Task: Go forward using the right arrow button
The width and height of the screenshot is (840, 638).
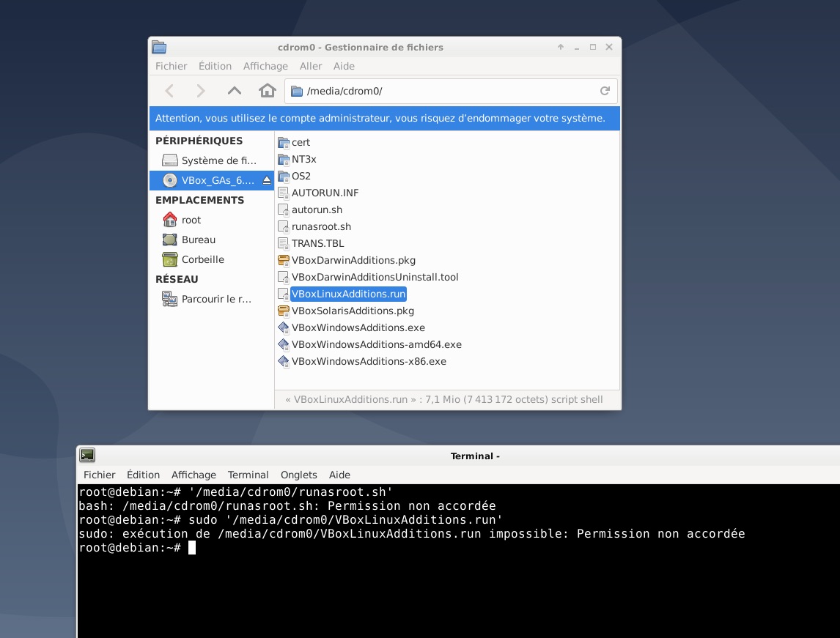Action: pyautogui.click(x=201, y=91)
